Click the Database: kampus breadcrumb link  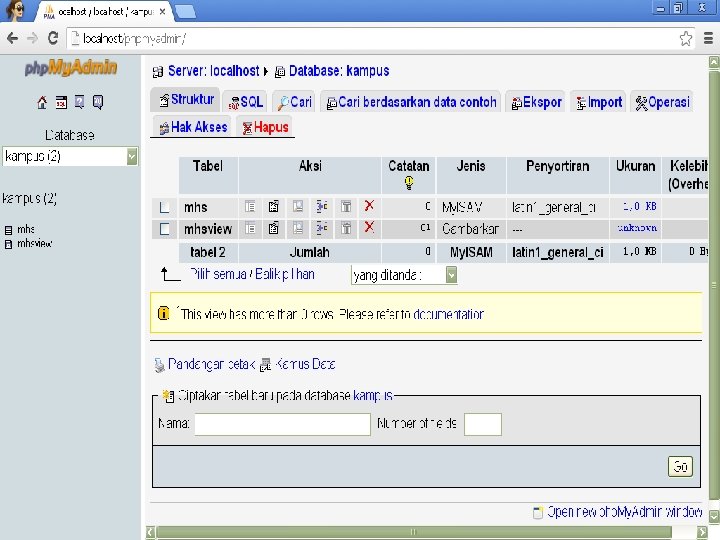[339, 71]
